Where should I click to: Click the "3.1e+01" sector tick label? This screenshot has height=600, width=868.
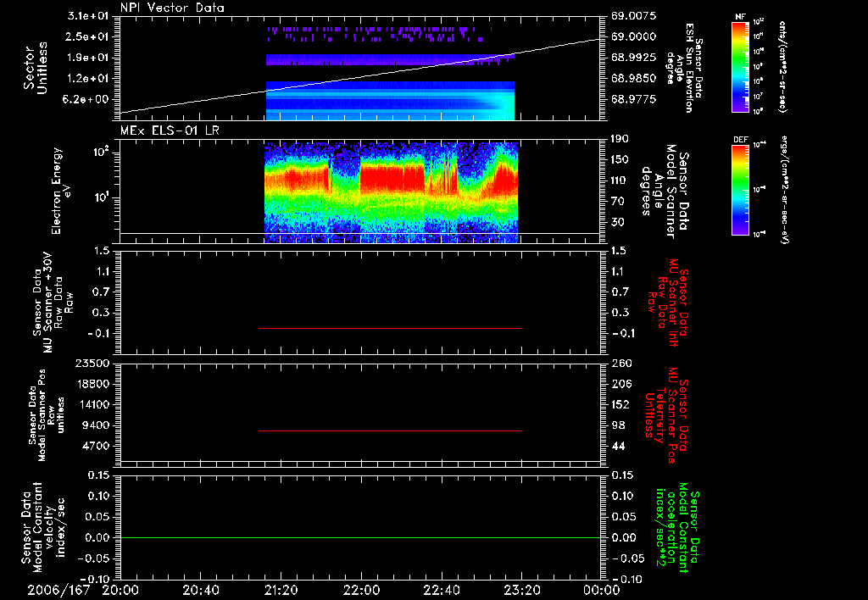click(87, 15)
